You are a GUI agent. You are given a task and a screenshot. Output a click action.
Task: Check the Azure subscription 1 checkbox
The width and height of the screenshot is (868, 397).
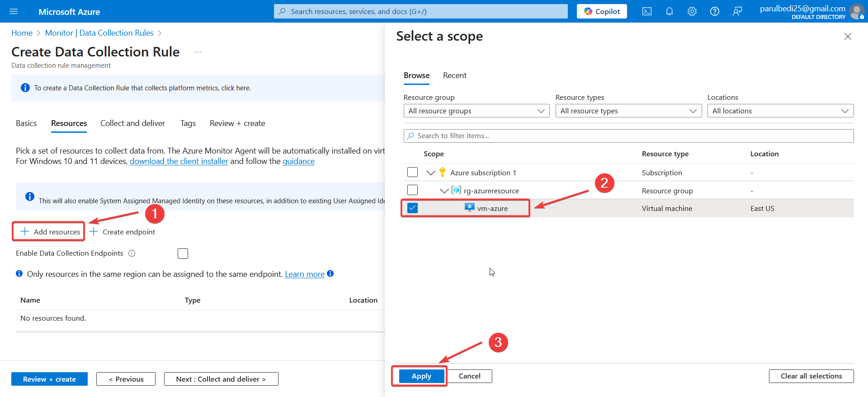point(412,172)
